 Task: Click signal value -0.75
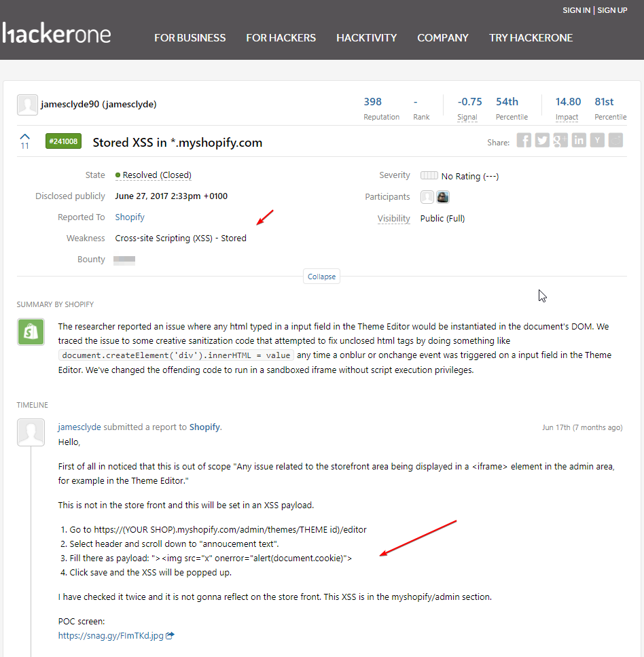[469, 102]
